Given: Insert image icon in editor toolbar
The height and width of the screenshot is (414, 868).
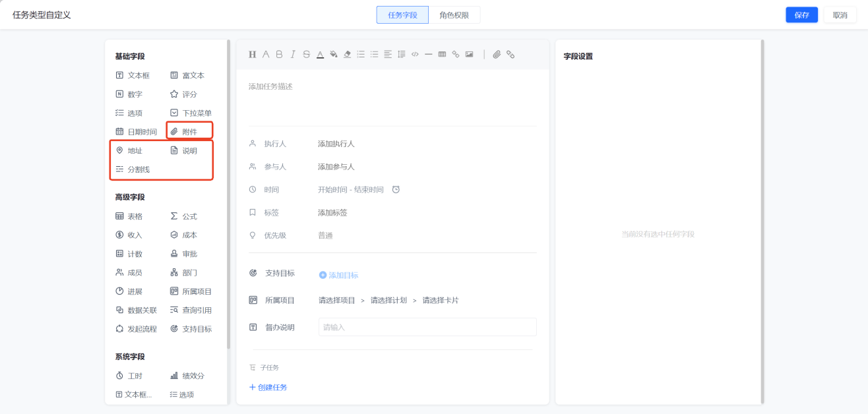Looking at the screenshot, I should click(x=469, y=55).
